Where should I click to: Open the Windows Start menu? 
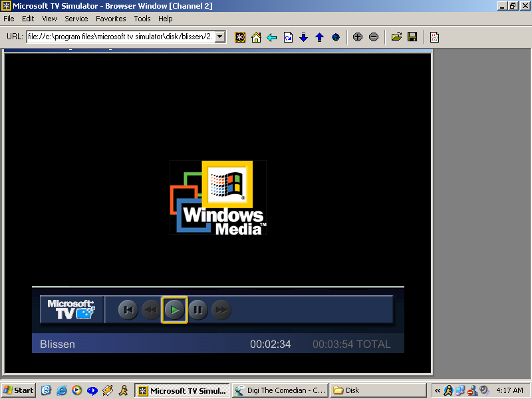pyautogui.click(x=19, y=390)
